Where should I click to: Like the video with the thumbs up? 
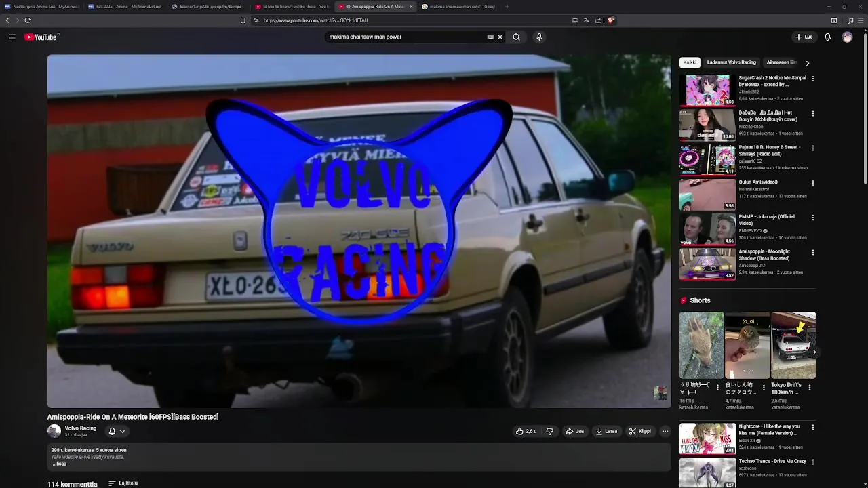coord(526,431)
